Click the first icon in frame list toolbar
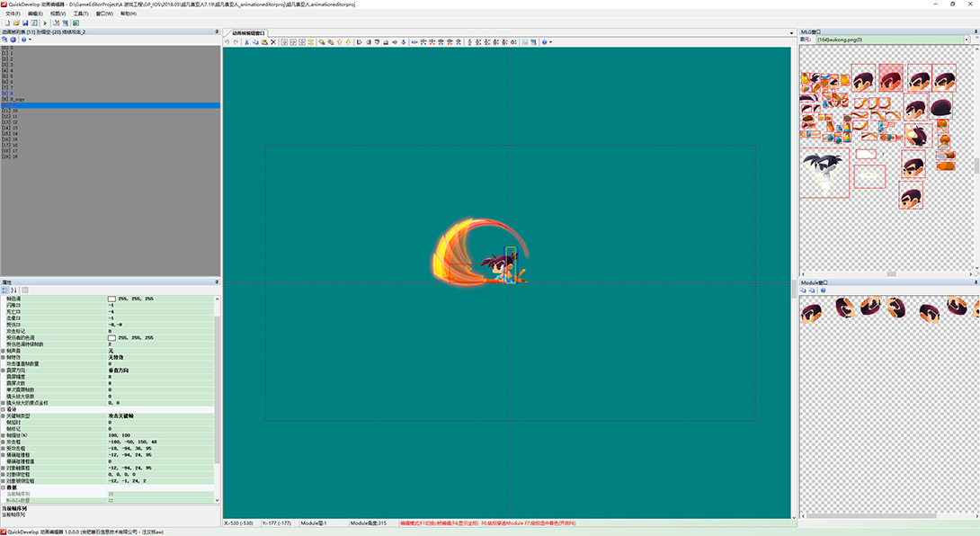 pyautogui.click(x=4, y=40)
